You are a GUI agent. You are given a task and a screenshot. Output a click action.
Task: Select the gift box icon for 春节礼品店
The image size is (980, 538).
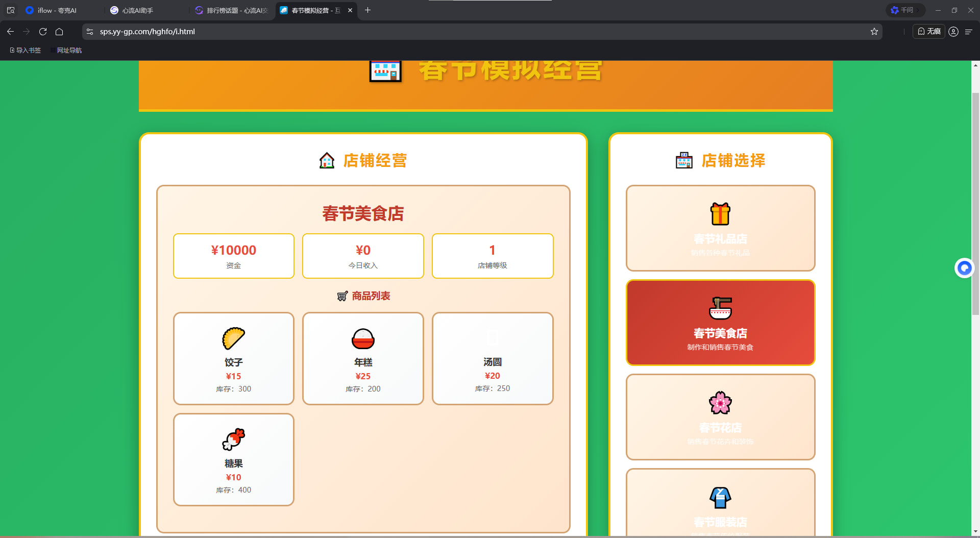click(720, 214)
